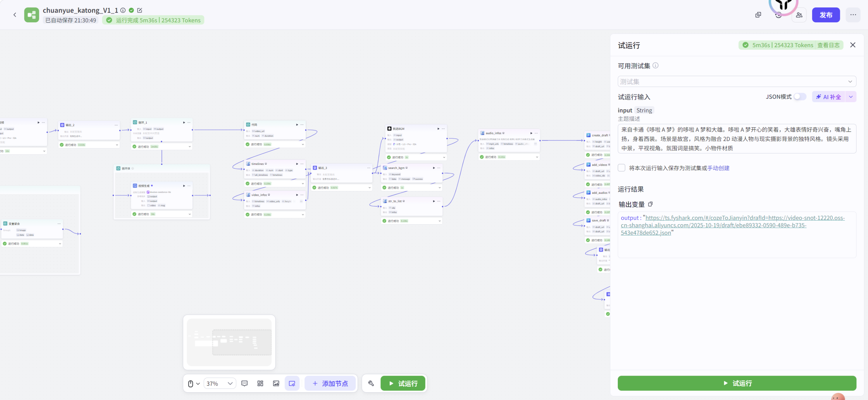
Task: Click the wrench debug icon
Action: click(x=371, y=383)
